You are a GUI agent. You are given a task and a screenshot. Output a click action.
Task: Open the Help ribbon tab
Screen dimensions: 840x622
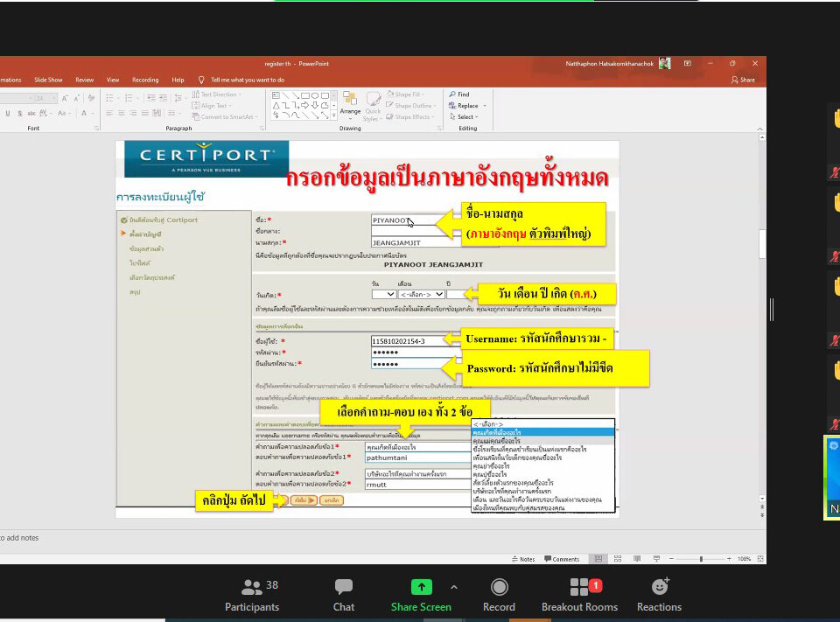(x=178, y=80)
